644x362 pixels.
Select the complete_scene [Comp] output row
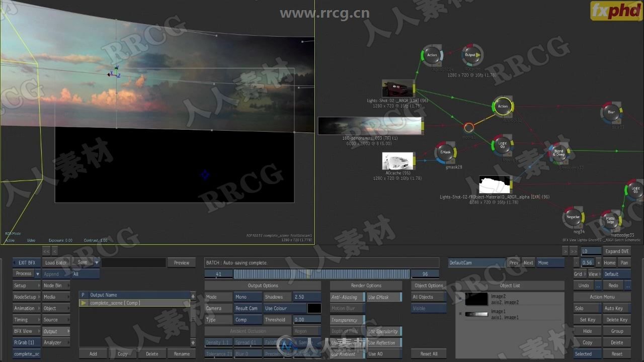[x=135, y=303]
